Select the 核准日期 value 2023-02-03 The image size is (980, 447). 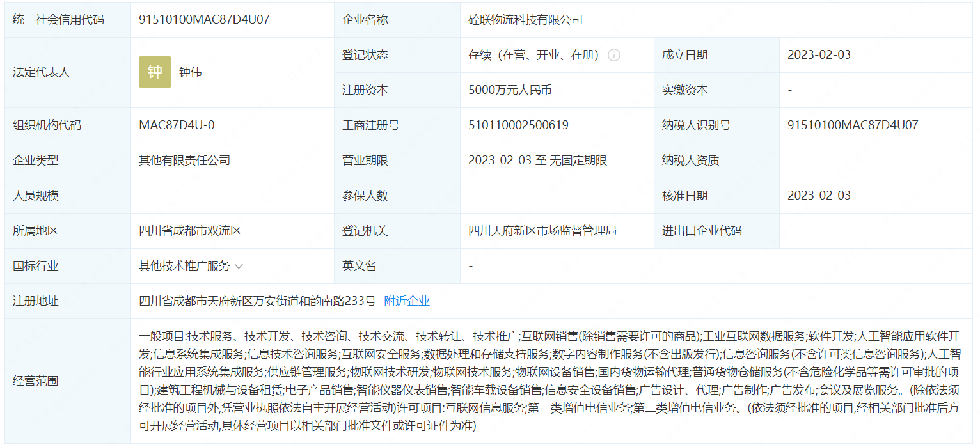coord(819,196)
